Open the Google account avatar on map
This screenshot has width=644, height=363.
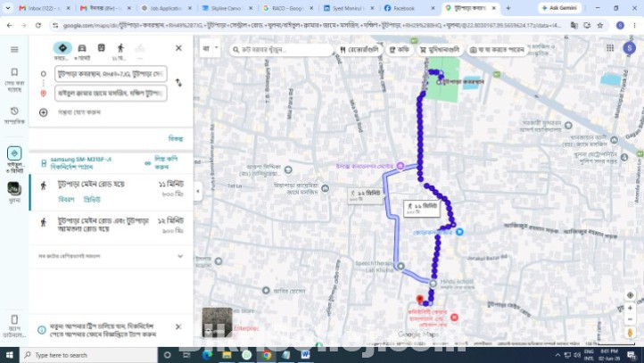629,48
